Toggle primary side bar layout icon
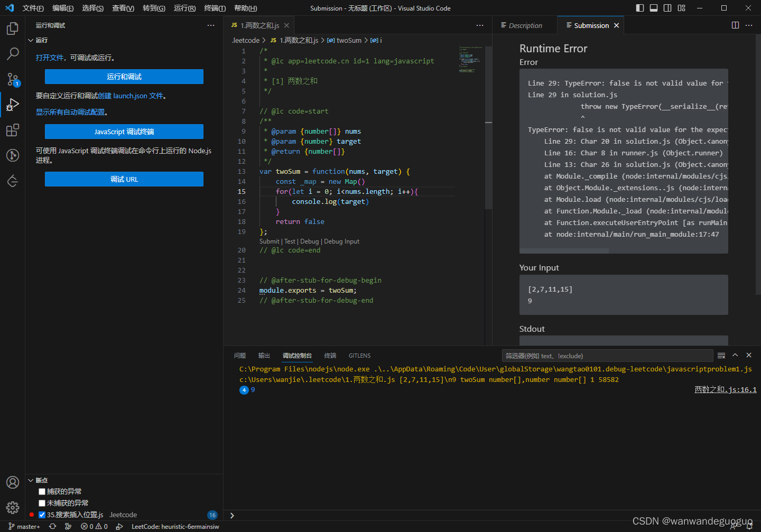 640,8
